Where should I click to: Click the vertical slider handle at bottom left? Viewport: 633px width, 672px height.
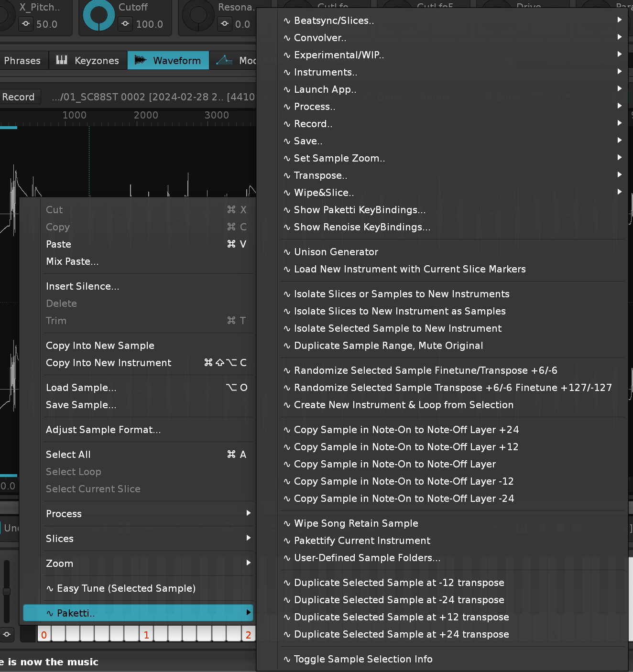tap(7, 592)
